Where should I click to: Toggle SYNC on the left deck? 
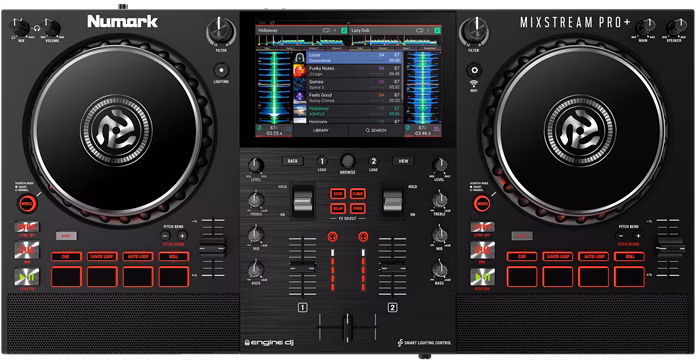(x=27, y=227)
